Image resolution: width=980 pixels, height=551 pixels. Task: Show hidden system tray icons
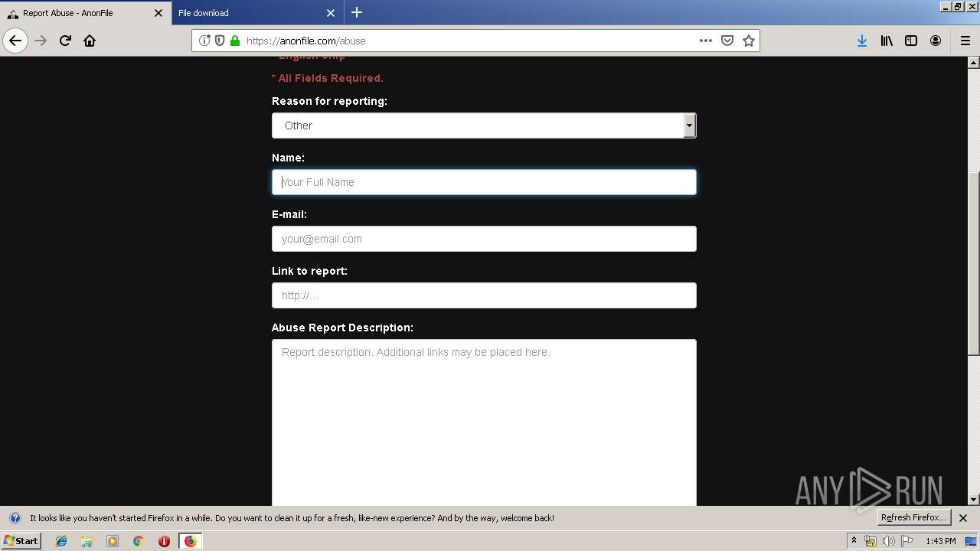click(854, 540)
